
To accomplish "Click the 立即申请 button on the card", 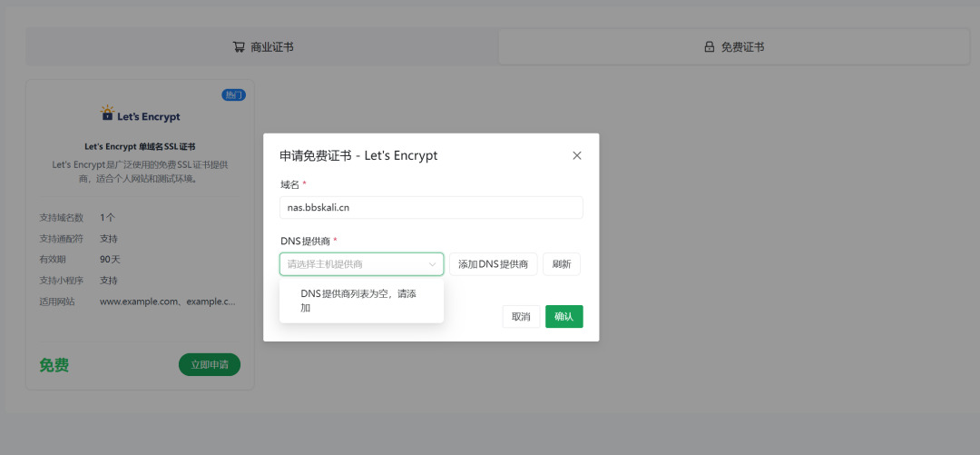I will pos(210,365).
